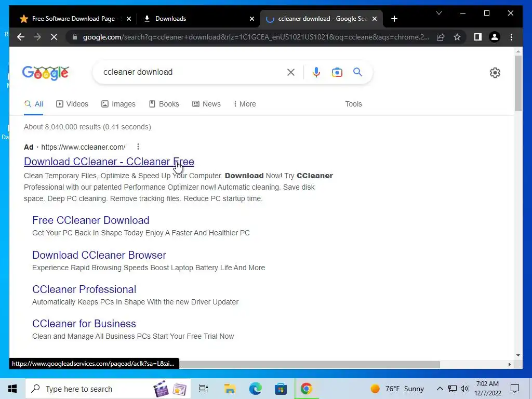Click the lock site info icon
The width and height of the screenshot is (532, 399).
pos(75,37)
